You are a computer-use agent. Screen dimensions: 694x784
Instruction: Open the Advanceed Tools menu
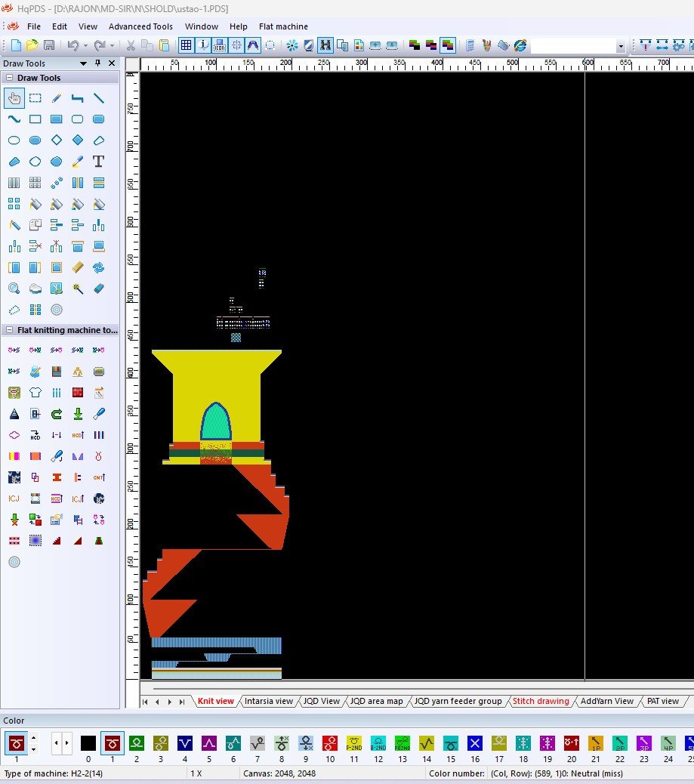pos(140,26)
